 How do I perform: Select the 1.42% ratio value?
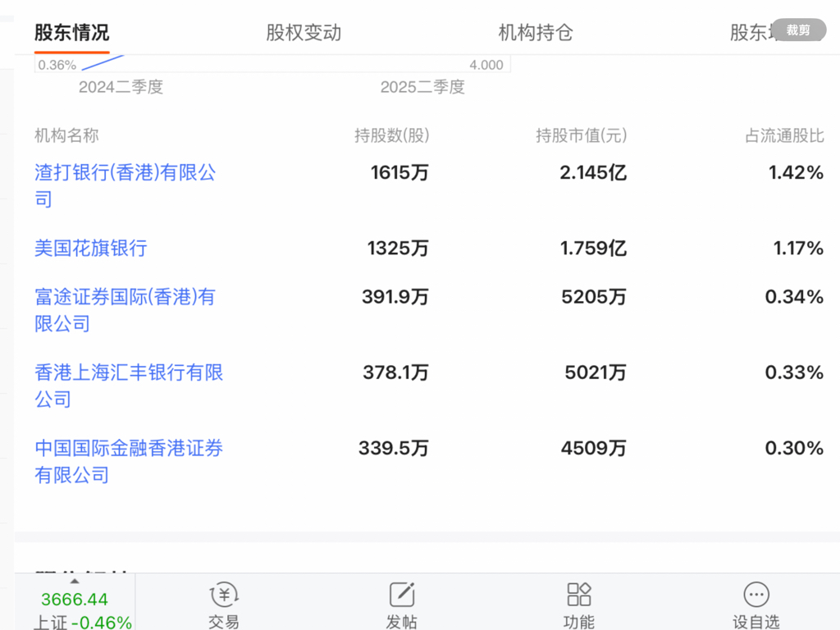[x=796, y=172]
